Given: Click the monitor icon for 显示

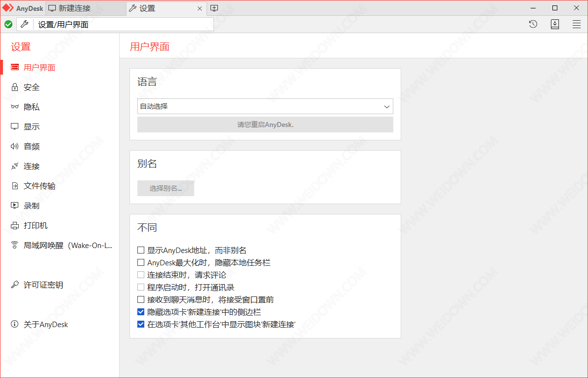Looking at the screenshot, I should [x=15, y=126].
